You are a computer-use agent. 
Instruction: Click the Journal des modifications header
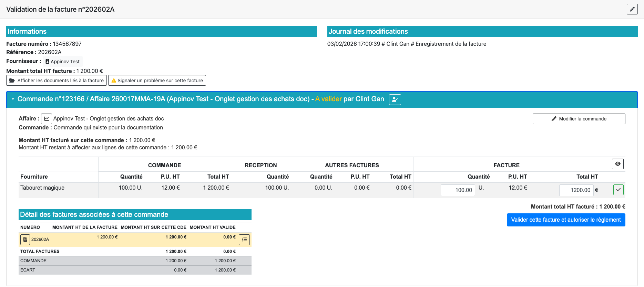pos(482,31)
